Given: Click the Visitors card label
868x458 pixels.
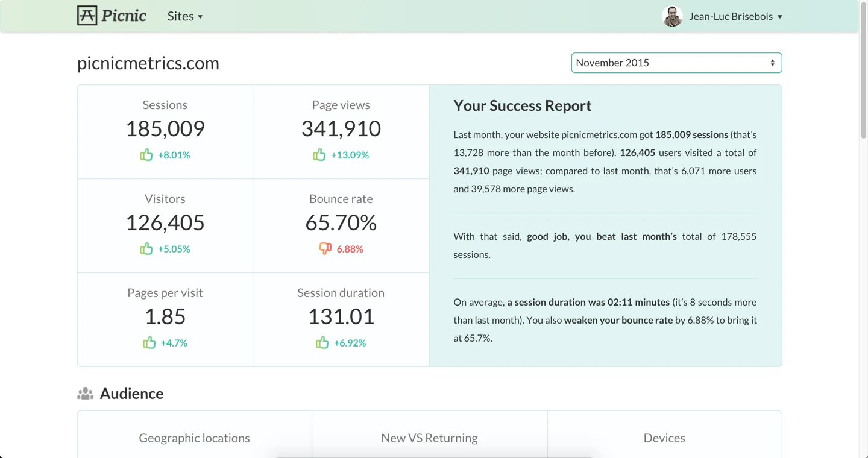Looking at the screenshot, I should pos(165,199).
